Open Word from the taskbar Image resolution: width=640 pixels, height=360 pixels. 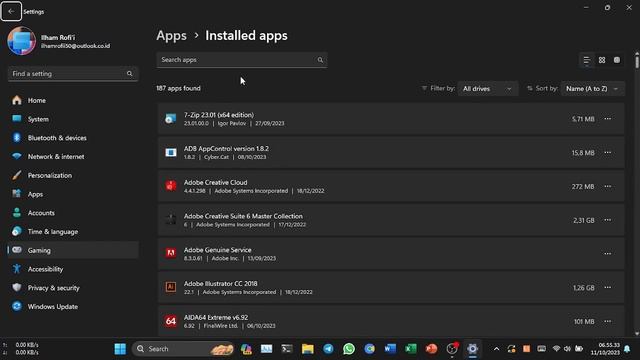coord(390,349)
